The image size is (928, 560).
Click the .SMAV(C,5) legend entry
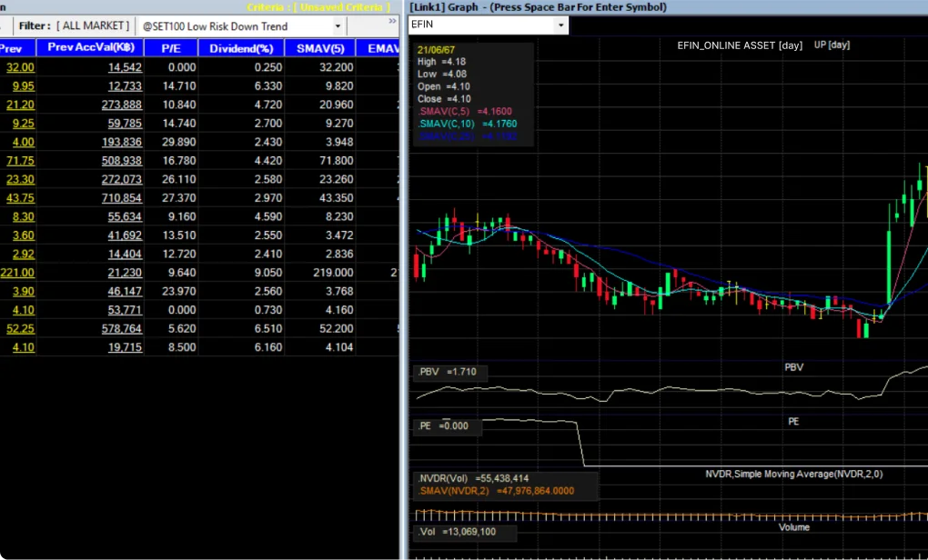coord(465,111)
